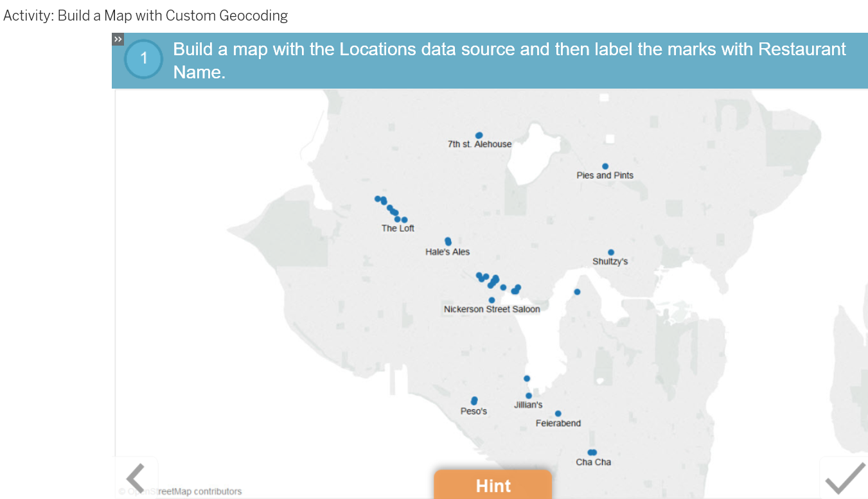Select the Cha Cha mark near the bottom
The height and width of the screenshot is (499, 868).
pos(592,452)
